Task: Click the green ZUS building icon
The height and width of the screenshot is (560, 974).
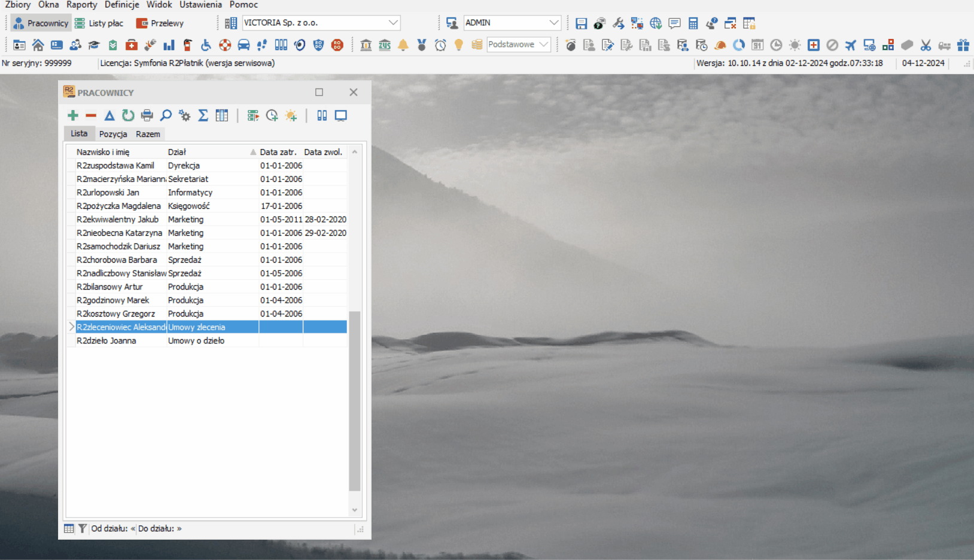Action: tap(385, 45)
